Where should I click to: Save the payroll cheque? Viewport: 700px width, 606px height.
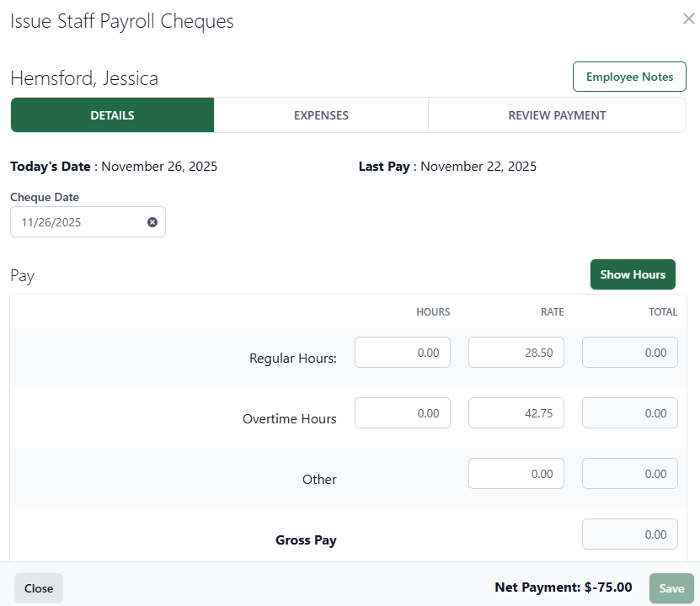tap(671, 588)
